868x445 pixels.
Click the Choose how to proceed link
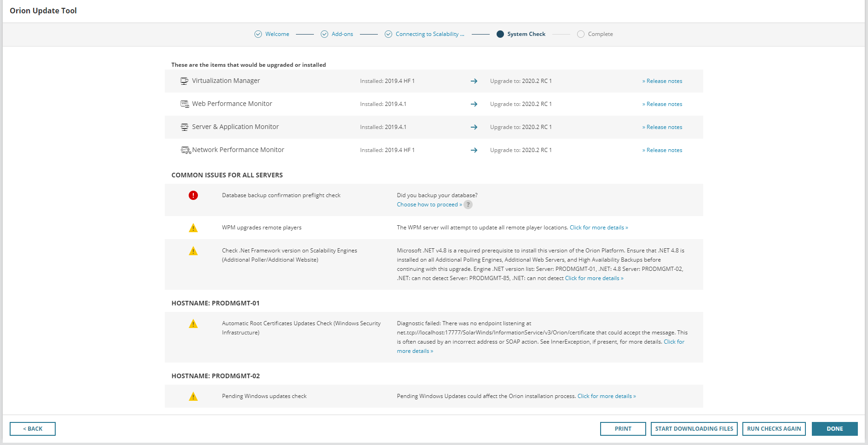pos(429,205)
